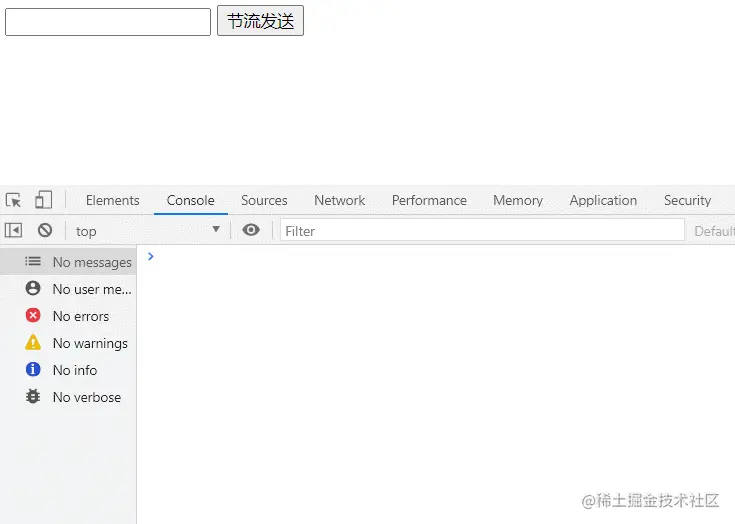Toggle the device toolbar icon
The image size is (735, 524).
click(43, 200)
